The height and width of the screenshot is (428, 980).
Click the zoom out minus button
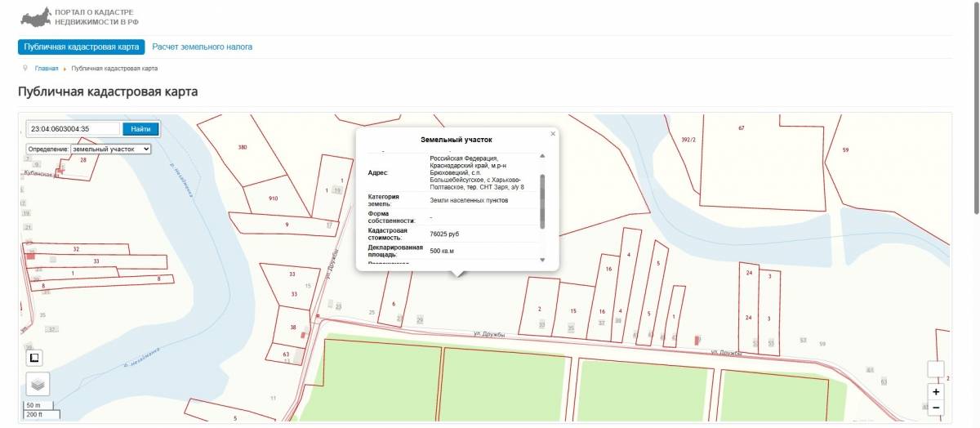[936, 408]
